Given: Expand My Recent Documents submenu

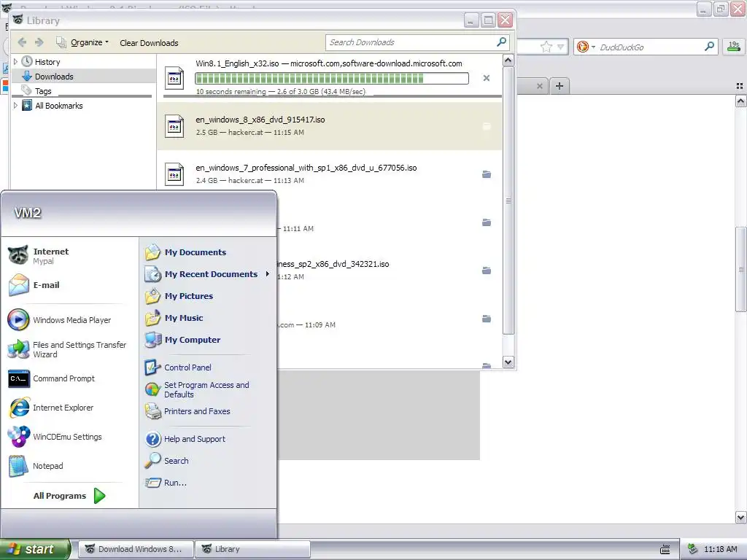Looking at the screenshot, I should [x=208, y=274].
